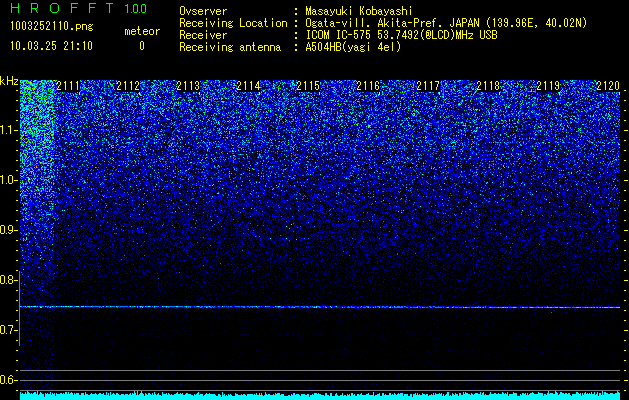Click the 2120 time marker

click(608, 85)
